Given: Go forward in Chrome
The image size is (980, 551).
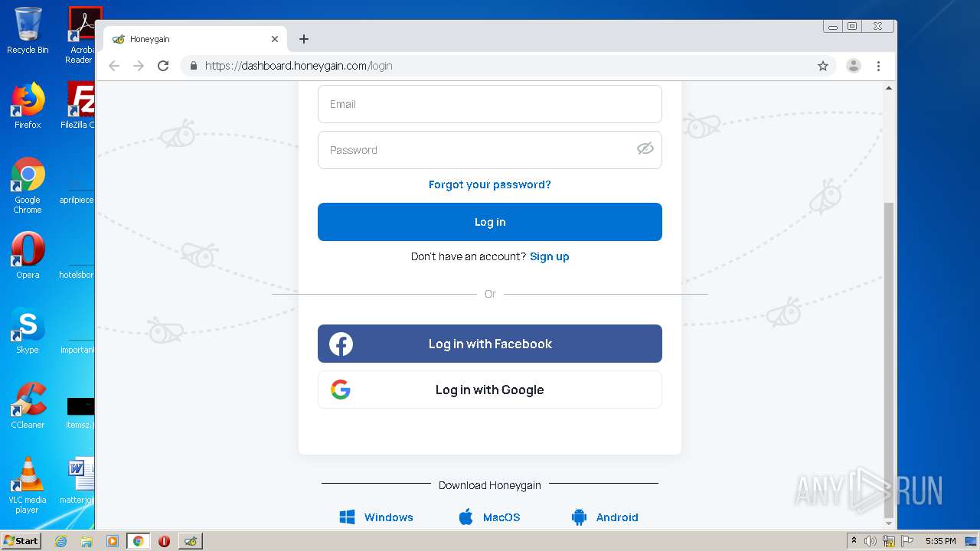Looking at the screenshot, I should [139, 66].
